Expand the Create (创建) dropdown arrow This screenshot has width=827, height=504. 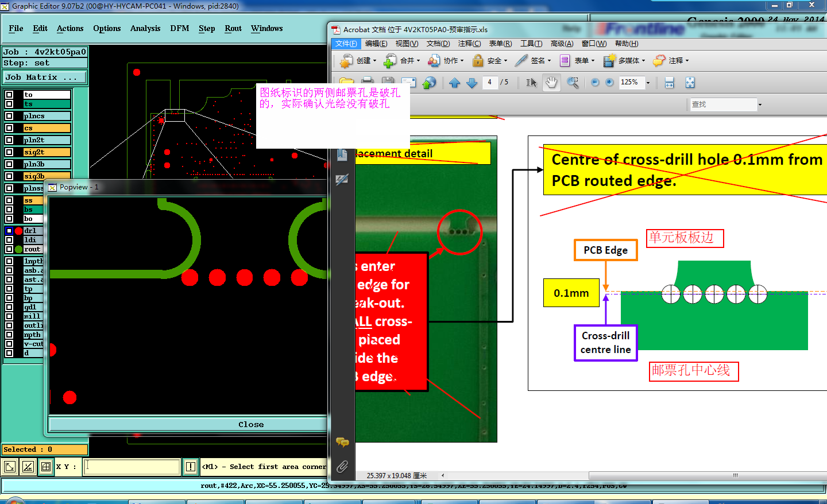click(x=375, y=60)
